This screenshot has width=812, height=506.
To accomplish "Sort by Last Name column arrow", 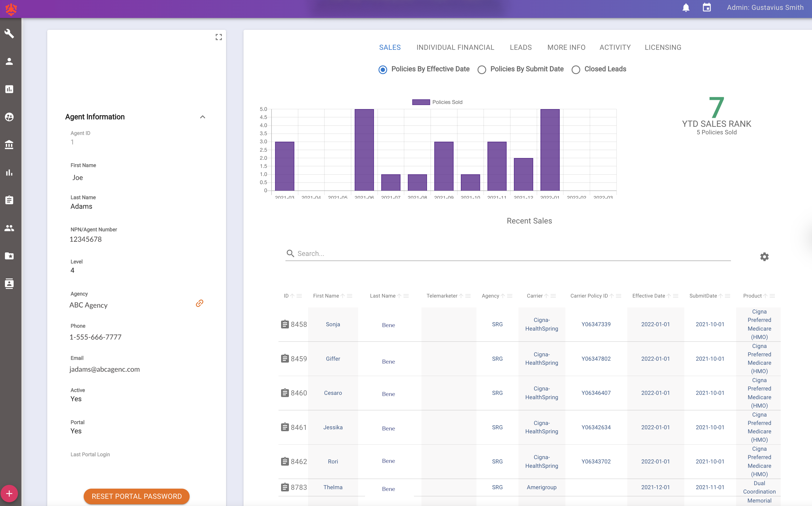I will (x=399, y=296).
